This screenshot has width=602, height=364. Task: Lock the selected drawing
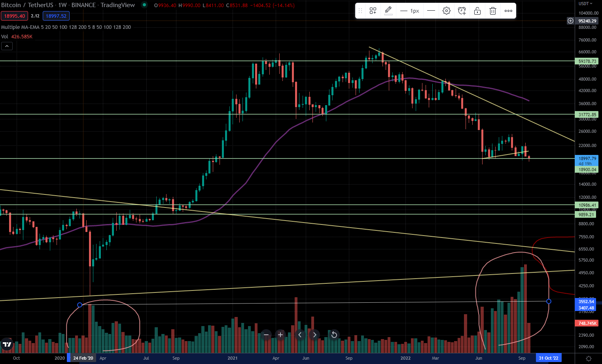[x=477, y=11]
